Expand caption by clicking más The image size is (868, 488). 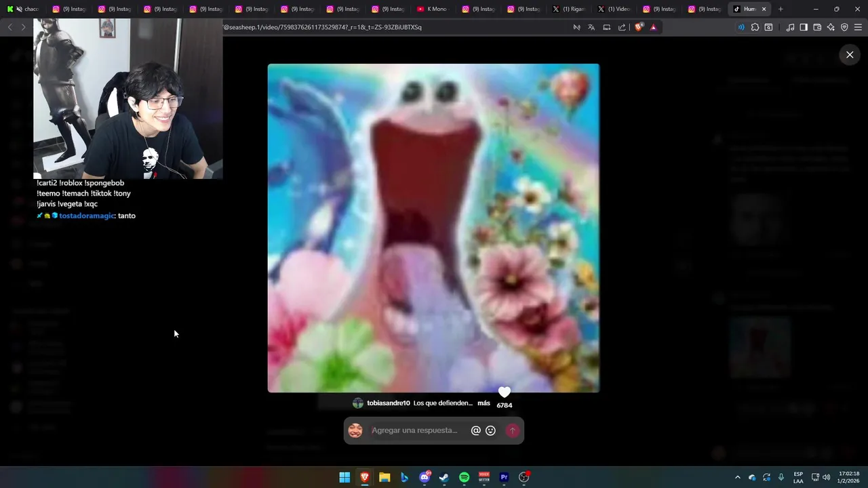tap(484, 403)
